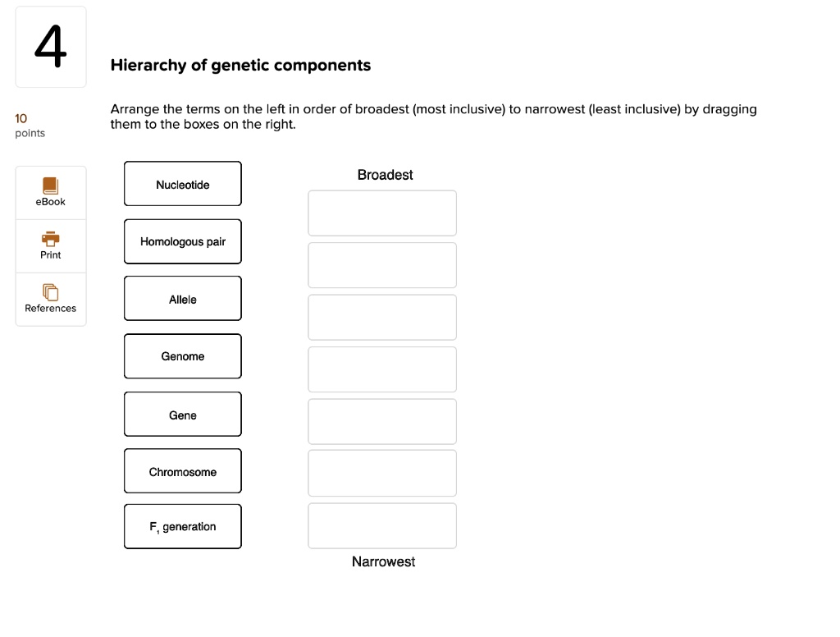This screenshot has width=840, height=637.
Task: Open the References icon
Action: (x=50, y=299)
